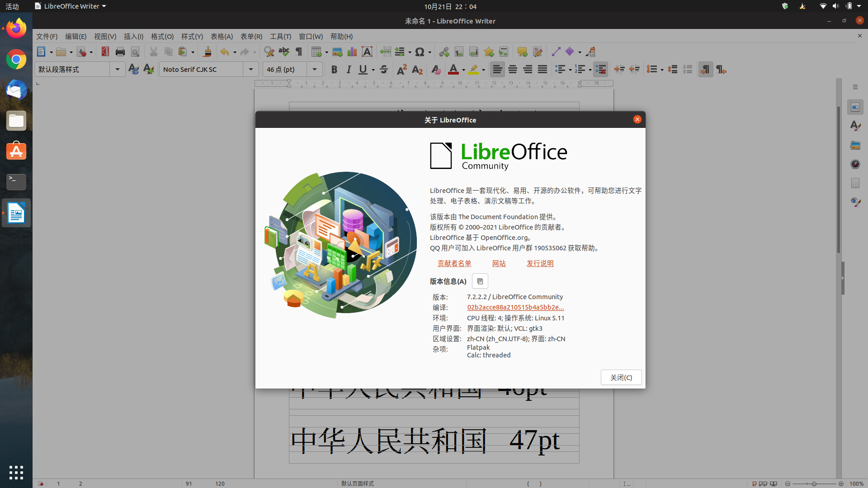Click the zoom slider in the status bar
The height and width of the screenshot is (488, 868).
pos(814,483)
